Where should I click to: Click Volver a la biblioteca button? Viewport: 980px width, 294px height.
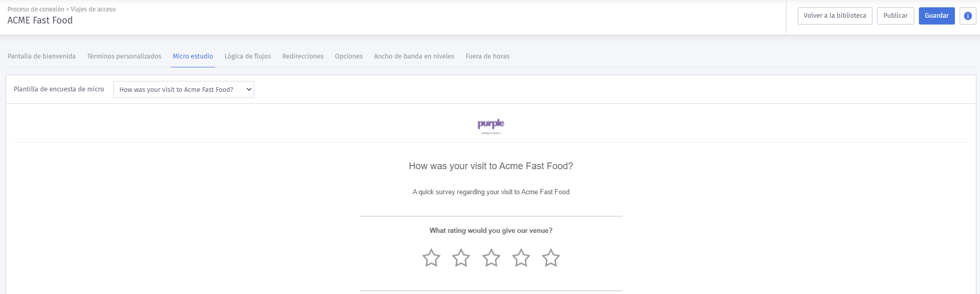[x=835, y=16]
